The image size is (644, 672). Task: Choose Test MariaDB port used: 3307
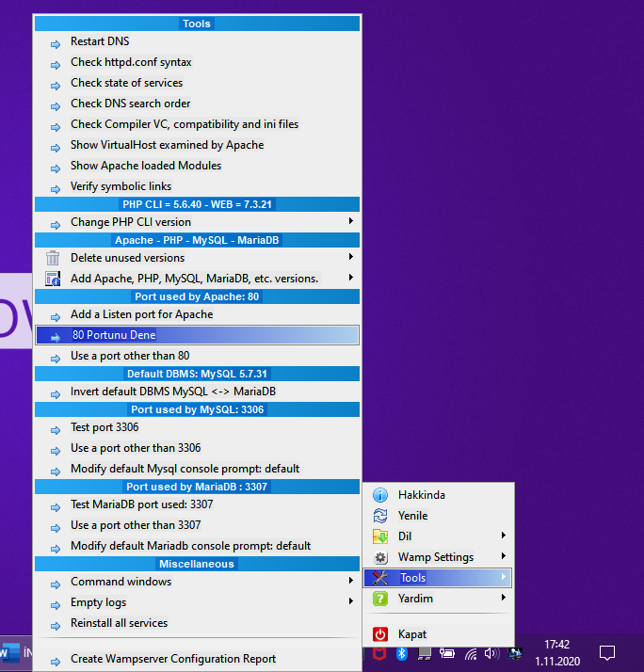click(x=197, y=504)
